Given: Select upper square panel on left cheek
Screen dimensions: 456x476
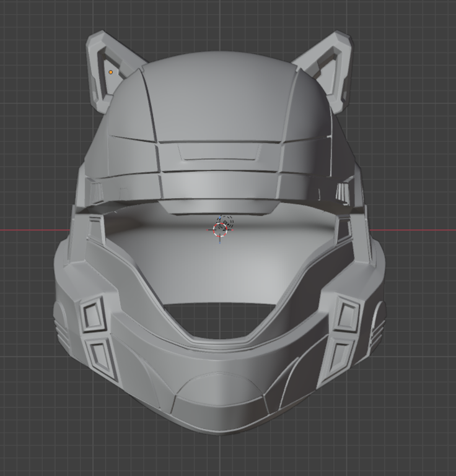Looking at the screenshot, I should 93,314.
